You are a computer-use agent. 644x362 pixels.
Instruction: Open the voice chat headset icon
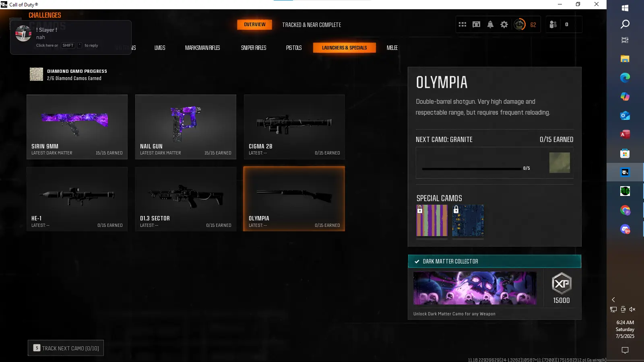[x=476, y=25]
